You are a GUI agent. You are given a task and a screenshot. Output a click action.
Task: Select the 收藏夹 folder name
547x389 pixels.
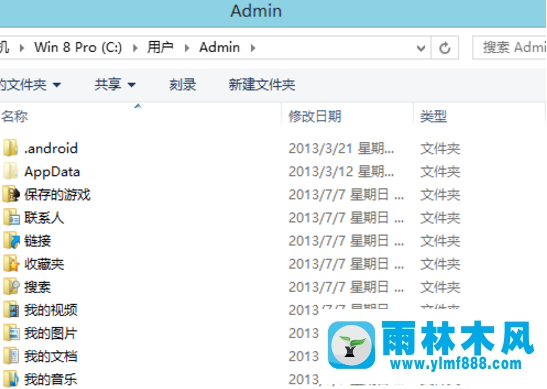coord(44,264)
